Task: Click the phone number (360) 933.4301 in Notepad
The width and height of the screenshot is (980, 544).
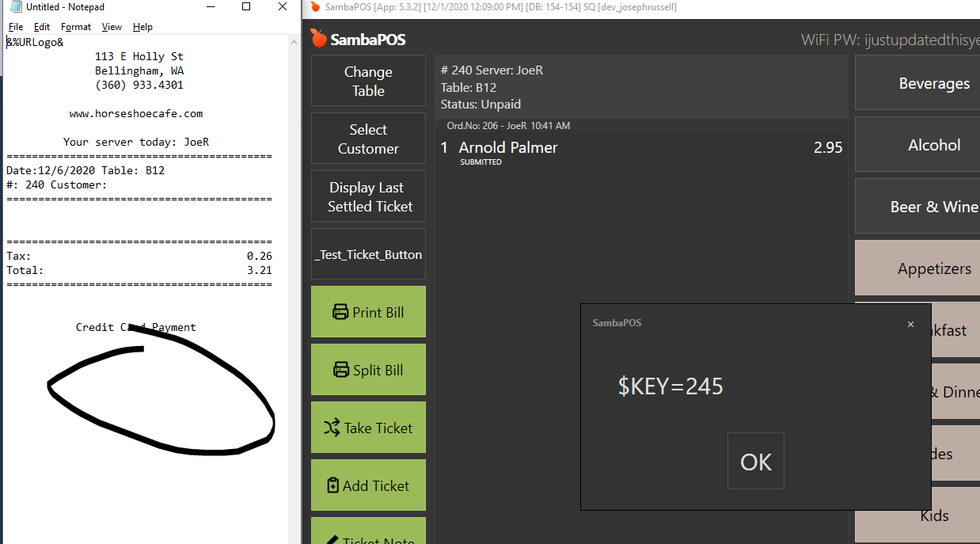Action: [x=139, y=85]
